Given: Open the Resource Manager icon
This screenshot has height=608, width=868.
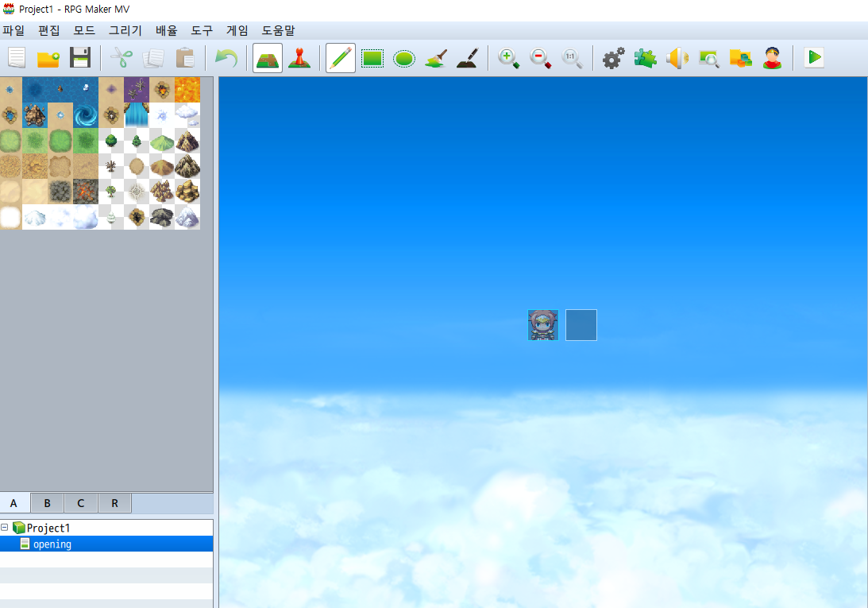Looking at the screenshot, I should tap(741, 58).
